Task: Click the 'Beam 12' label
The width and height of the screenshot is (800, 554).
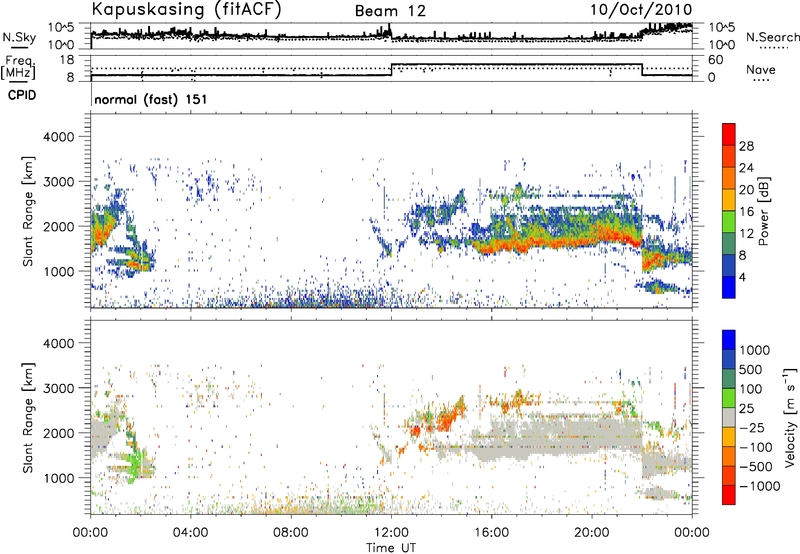Action: click(x=390, y=11)
